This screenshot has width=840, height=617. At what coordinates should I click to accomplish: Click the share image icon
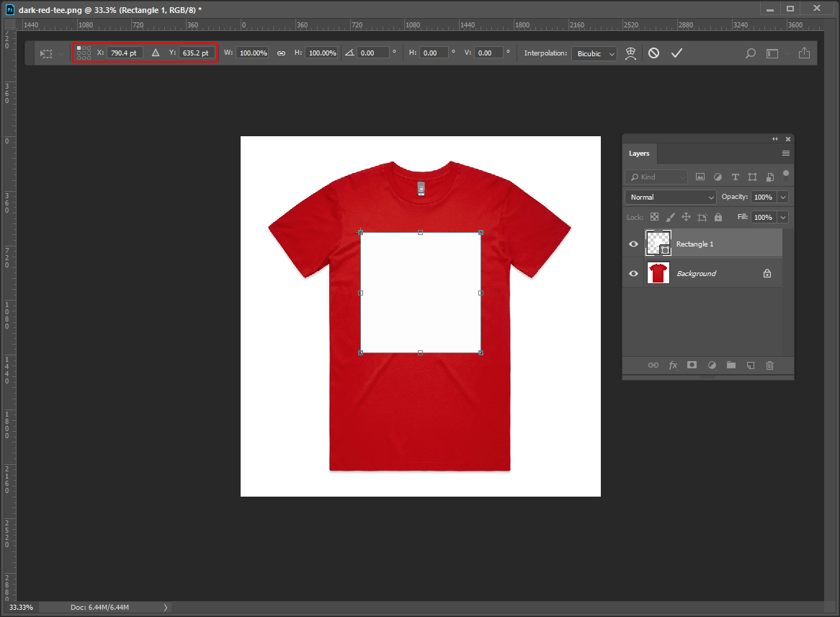[804, 53]
